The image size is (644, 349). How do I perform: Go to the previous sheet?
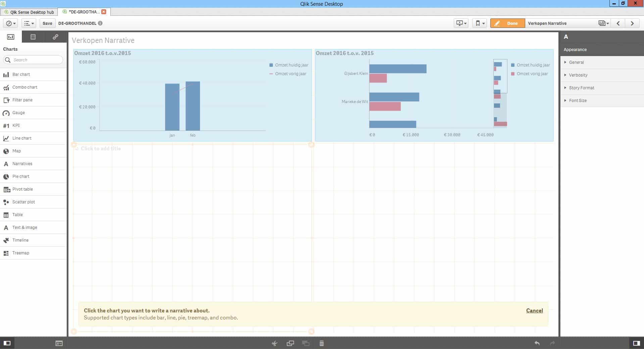point(618,23)
